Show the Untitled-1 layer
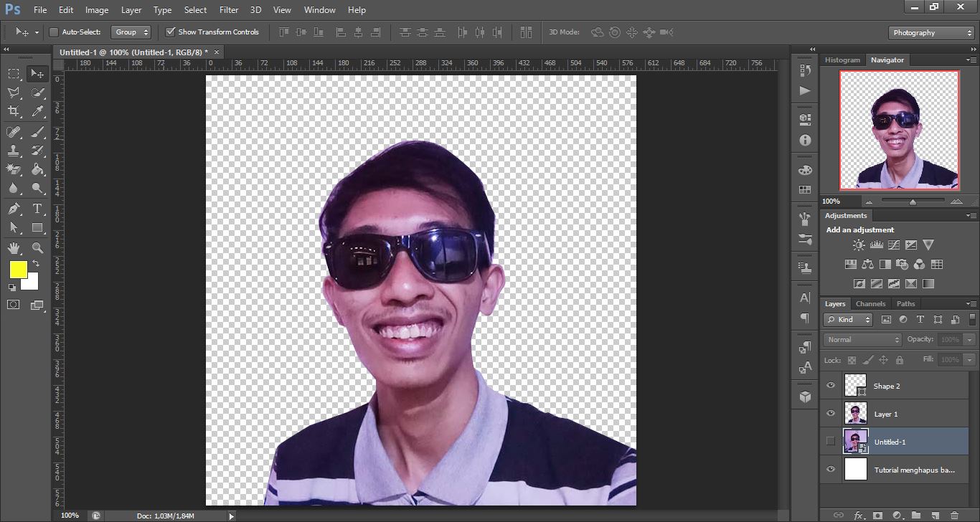This screenshot has height=522, width=980. [830, 441]
